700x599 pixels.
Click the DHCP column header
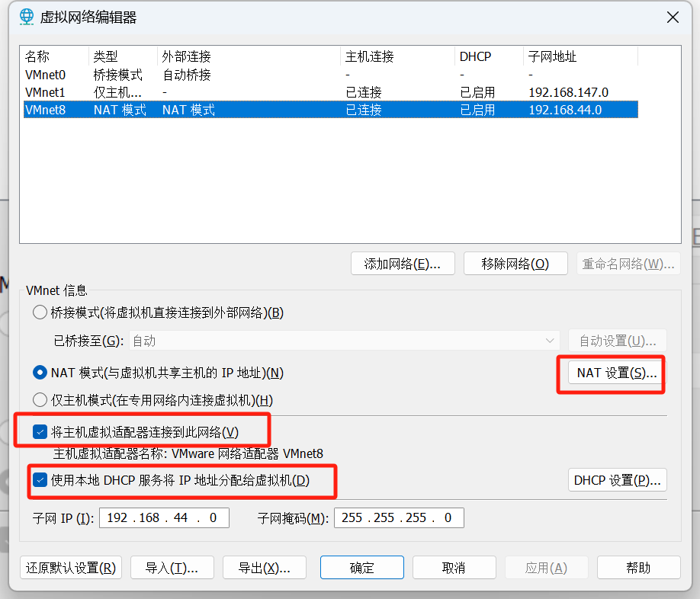click(489, 56)
